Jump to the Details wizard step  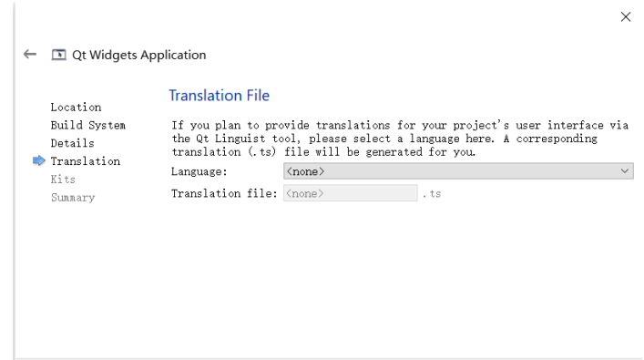point(72,143)
